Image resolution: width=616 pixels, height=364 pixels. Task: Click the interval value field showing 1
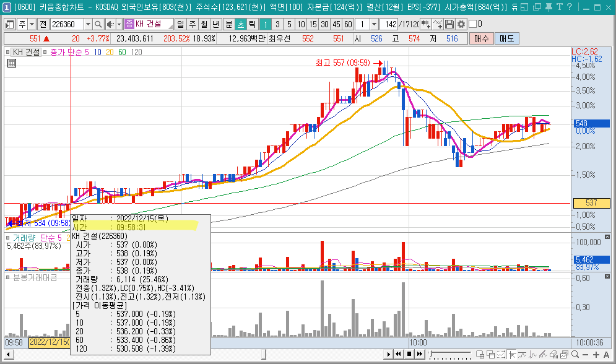pos(362,24)
